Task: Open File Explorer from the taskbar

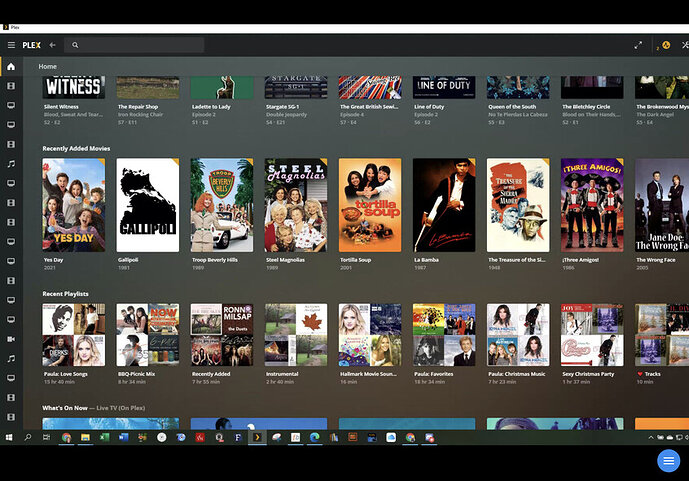Action: 85,437
